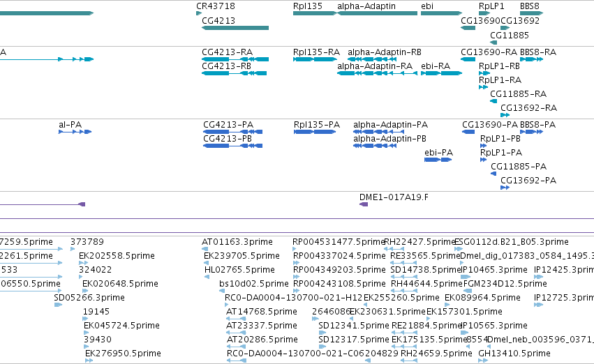This screenshot has width=594, height=364.
Task: Click the EK239705.5prime EST label
Action: tap(242, 256)
